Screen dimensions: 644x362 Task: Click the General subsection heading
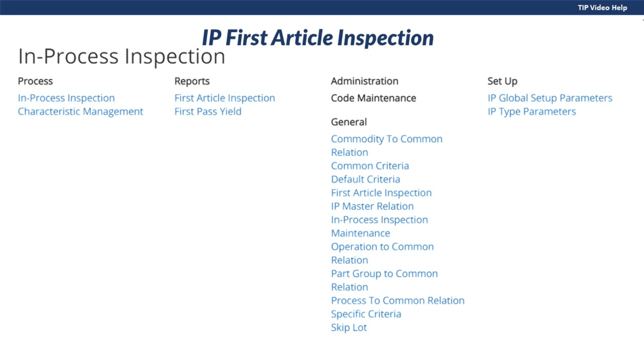pos(349,122)
